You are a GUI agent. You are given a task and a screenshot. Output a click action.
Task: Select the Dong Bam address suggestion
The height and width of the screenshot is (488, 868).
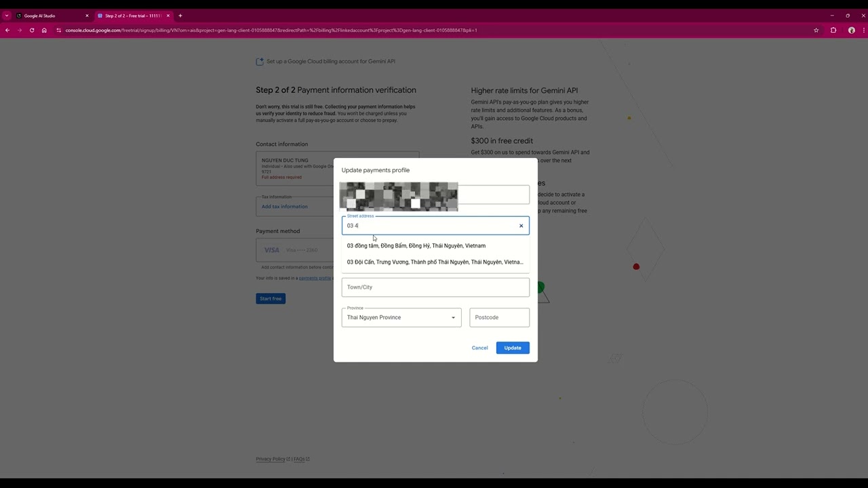click(x=416, y=245)
